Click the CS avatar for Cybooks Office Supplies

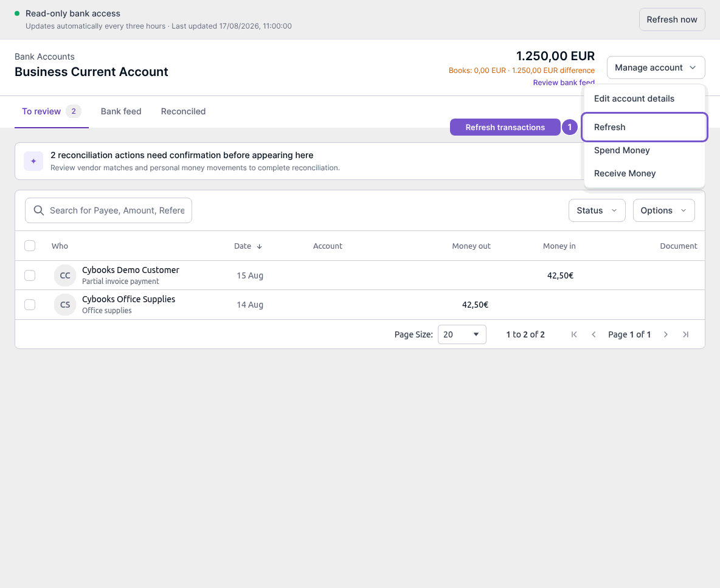[65, 305]
